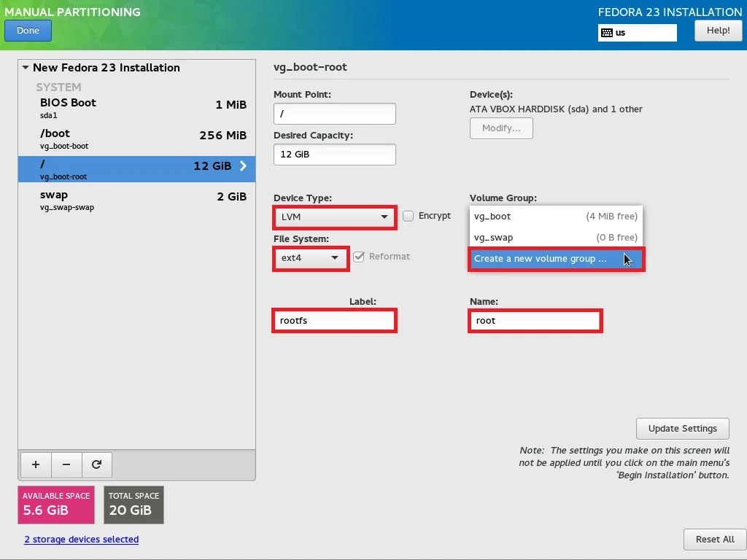Click the Update Settings button
The image size is (747, 560).
682,429
